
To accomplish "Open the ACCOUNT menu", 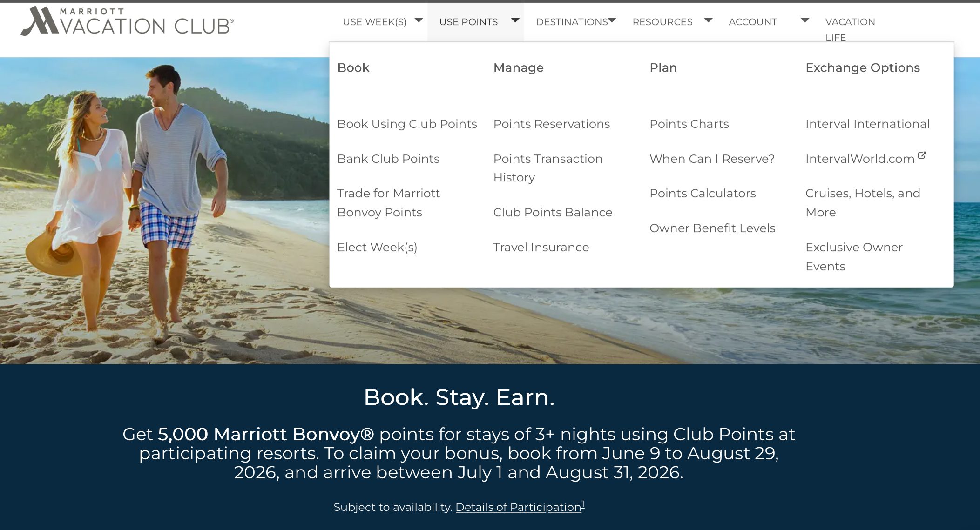I will click(x=753, y=22).
